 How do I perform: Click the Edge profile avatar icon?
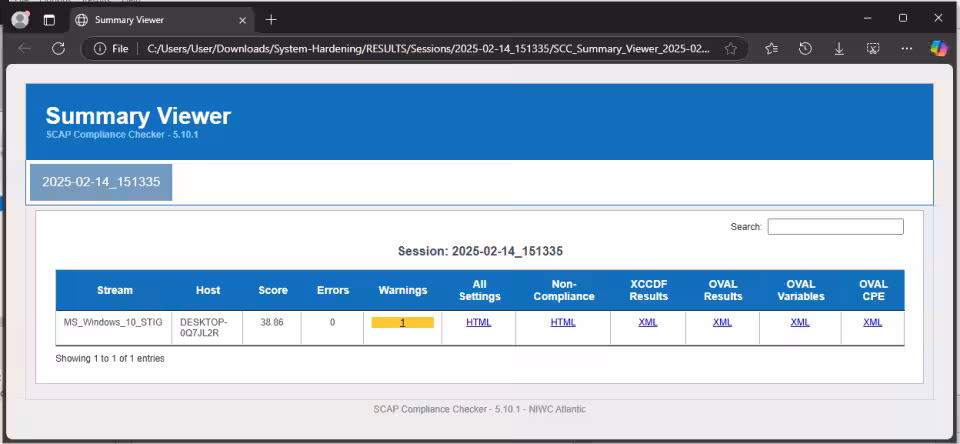click(x=20, y=19)
